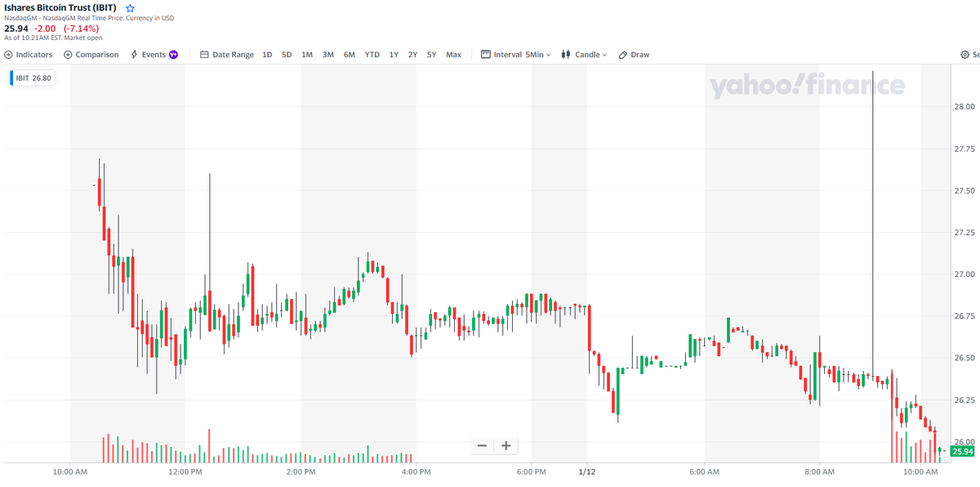Click the Indicators circle-plus icon

click(8, 55)
